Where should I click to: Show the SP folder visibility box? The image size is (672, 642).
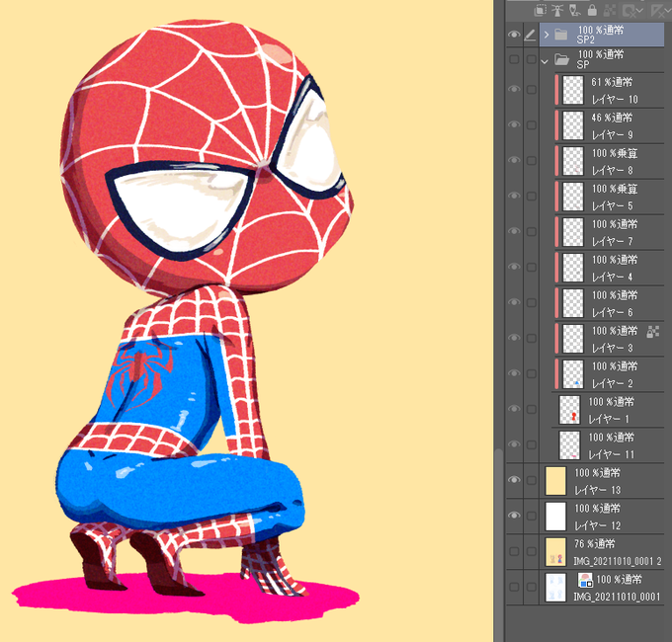coord(514,59)
